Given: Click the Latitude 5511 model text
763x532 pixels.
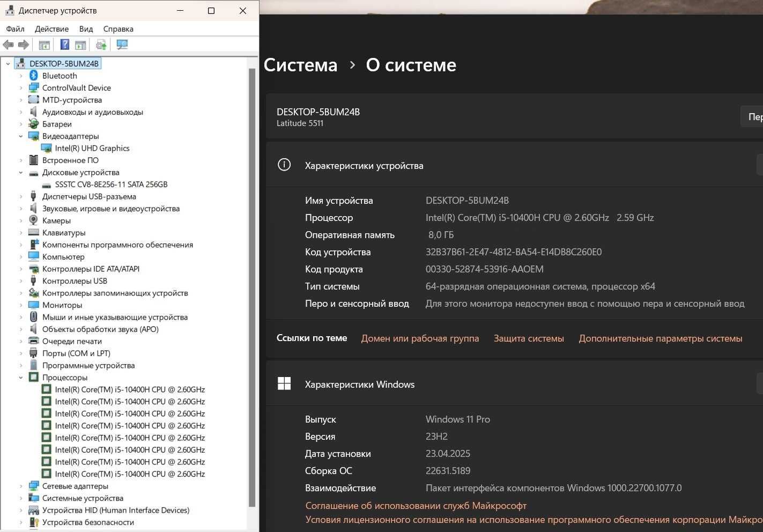Looking at the screenshot, I should 300,123.
